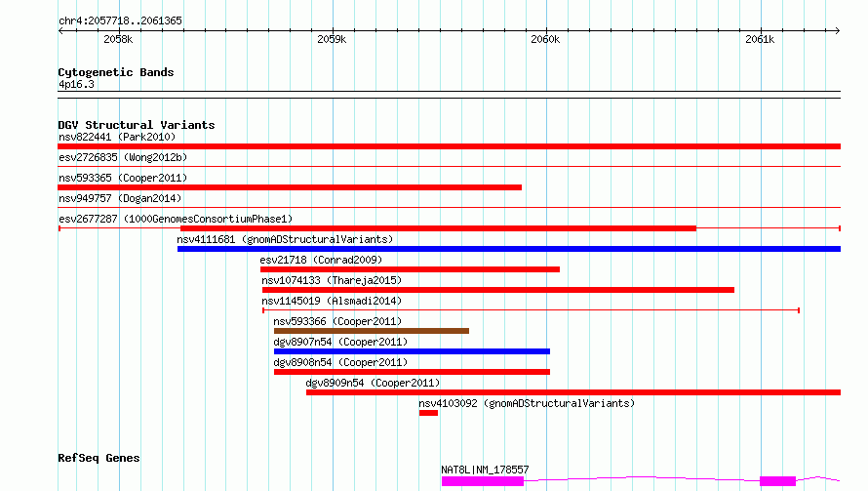Click the second NAT8L magenta exon block
This screenshot has width=868, height=491.
tap(777, 481)
